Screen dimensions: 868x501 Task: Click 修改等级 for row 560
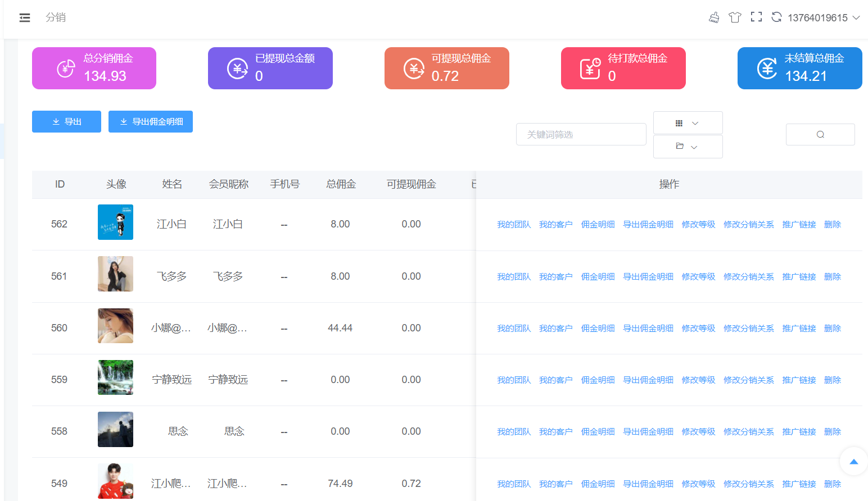coord(698,329)
